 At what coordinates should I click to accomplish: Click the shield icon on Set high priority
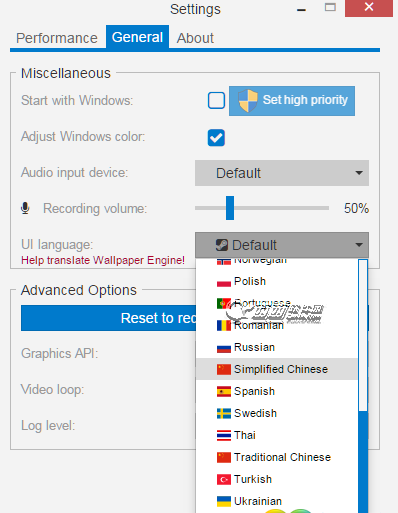(x=248, y=100)
